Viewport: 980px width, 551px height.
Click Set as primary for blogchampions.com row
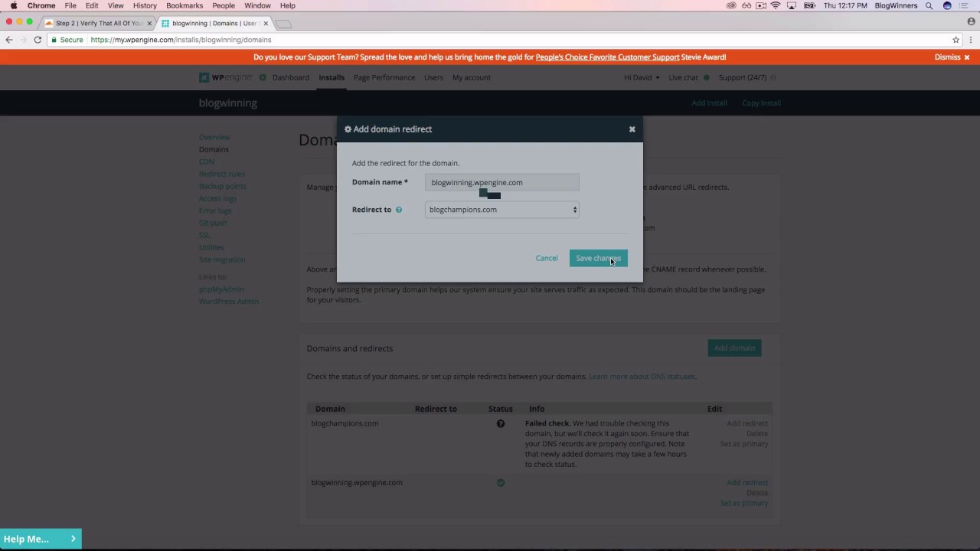click(744, 444)
